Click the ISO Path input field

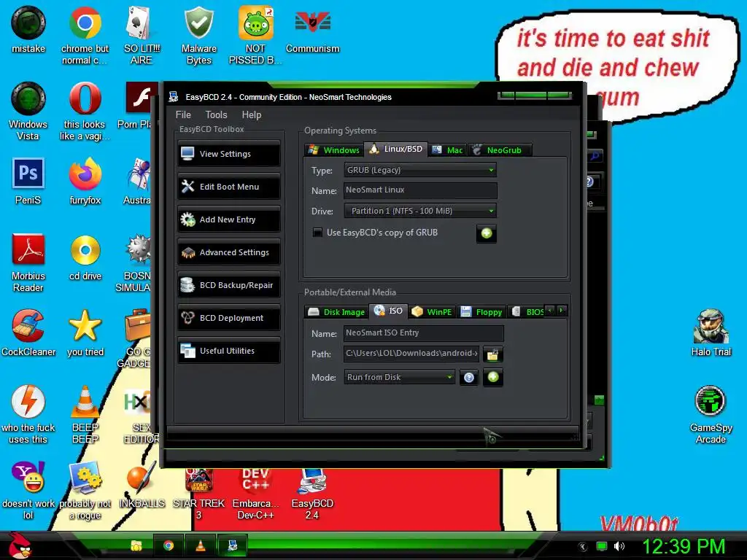pyautogui.click(x=411, y=354)
